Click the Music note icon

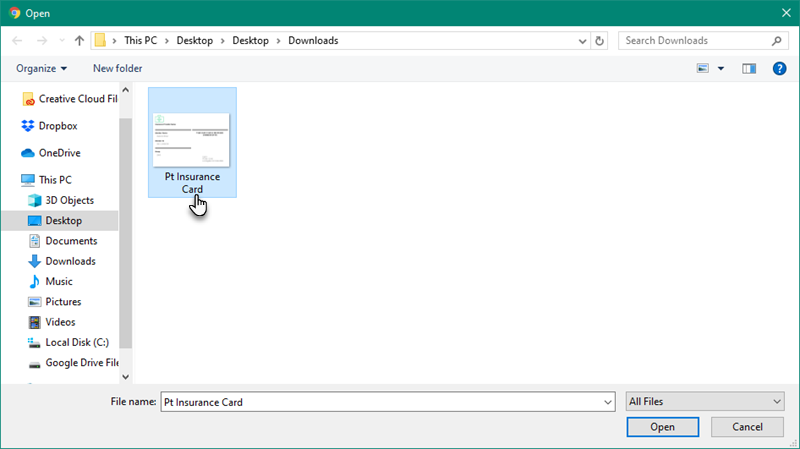(x=35, y=282)
